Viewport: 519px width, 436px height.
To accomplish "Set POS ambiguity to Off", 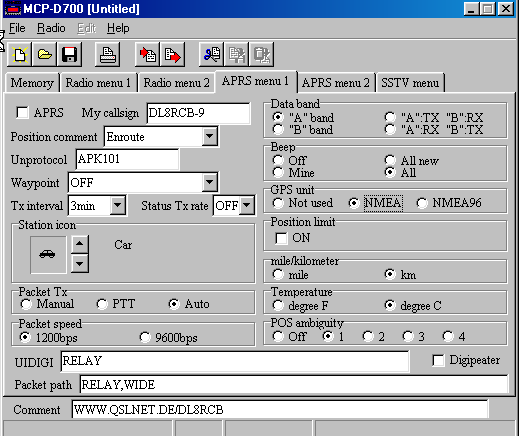I will point(278,336).
